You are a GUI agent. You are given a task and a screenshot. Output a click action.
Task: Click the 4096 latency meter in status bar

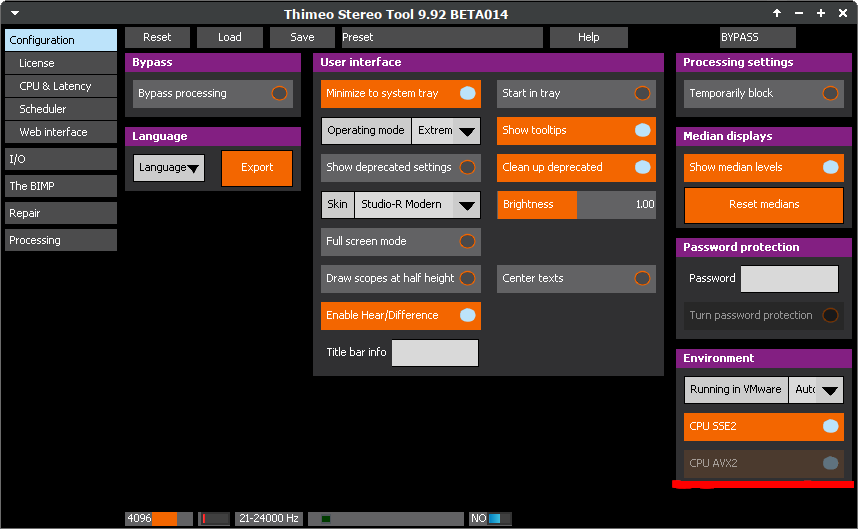click(159, 518)
